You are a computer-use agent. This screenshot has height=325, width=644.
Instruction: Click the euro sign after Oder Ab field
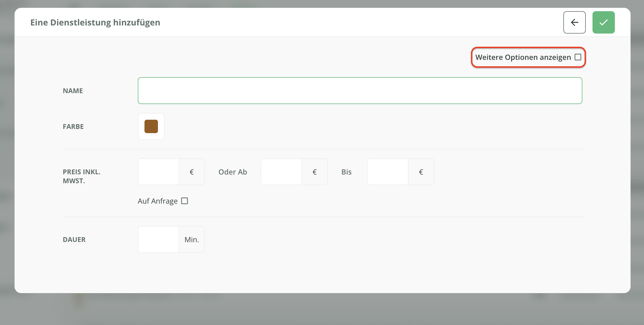(x=315, y=172)
